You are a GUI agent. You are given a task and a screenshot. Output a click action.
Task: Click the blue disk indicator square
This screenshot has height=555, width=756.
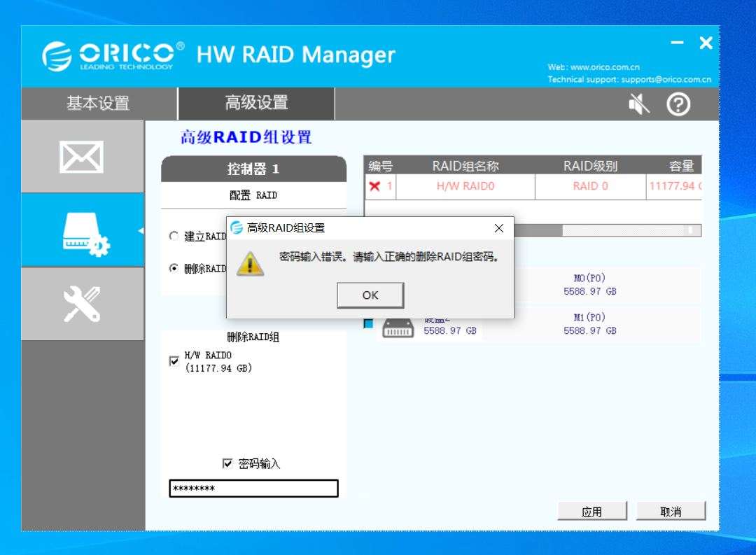pos(368,323)
